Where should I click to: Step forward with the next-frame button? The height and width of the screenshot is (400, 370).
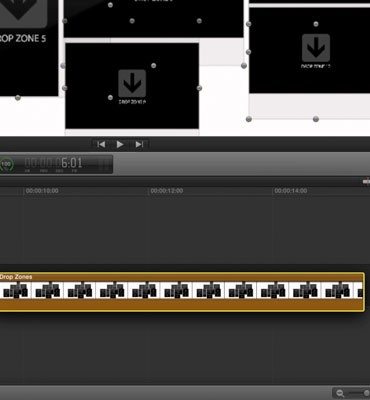(x=139, y=144)
